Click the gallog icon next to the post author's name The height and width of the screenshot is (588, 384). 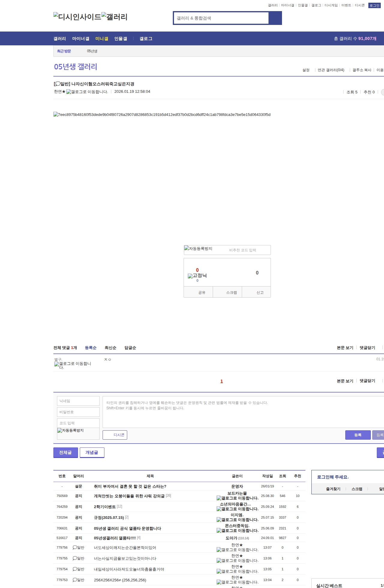87,92
